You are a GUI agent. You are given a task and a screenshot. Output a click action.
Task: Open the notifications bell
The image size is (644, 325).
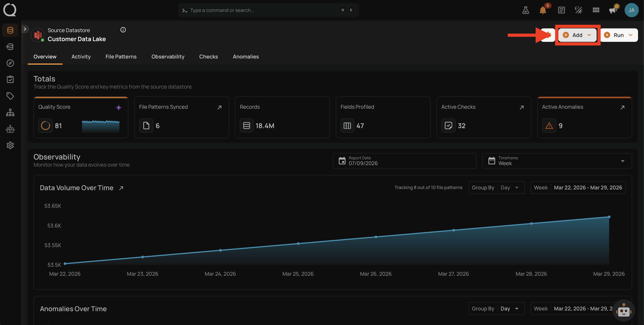pyautogui.click(x=543, y=10)
